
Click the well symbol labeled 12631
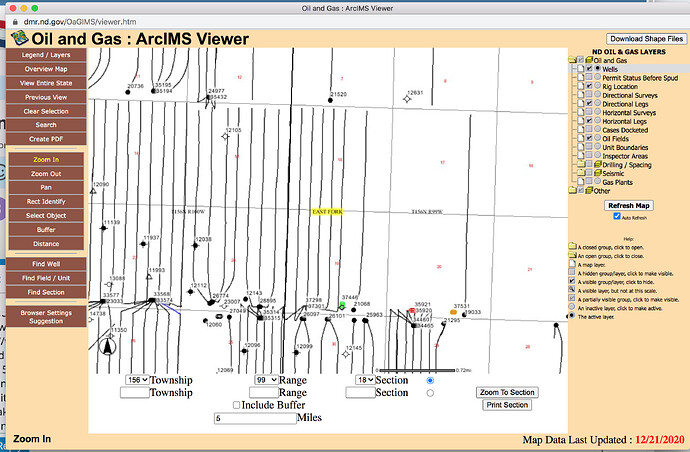point(407,99)
